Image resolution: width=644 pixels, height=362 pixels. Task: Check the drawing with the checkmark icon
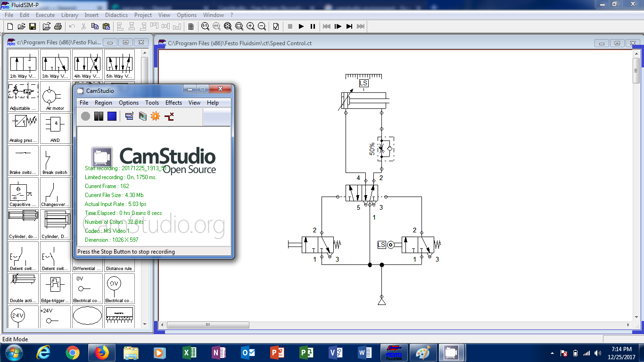tap(276, 26)
